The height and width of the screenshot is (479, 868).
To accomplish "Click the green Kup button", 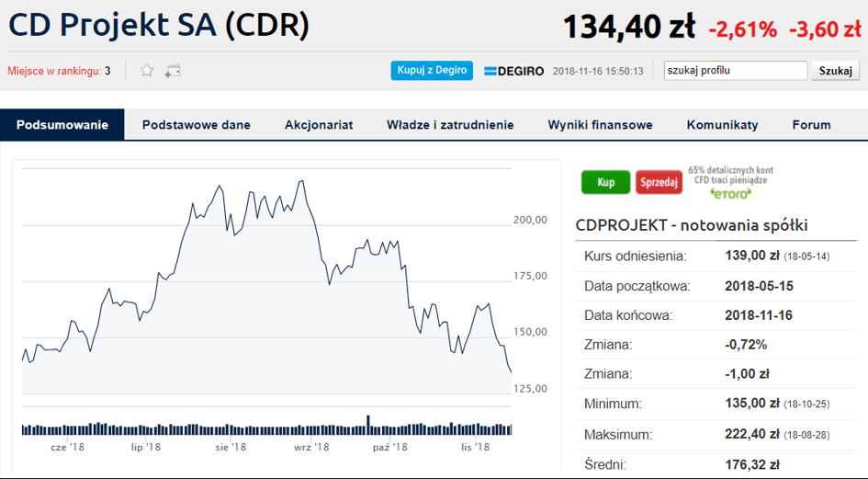I will pyautogui.click(x=605, y=182).
